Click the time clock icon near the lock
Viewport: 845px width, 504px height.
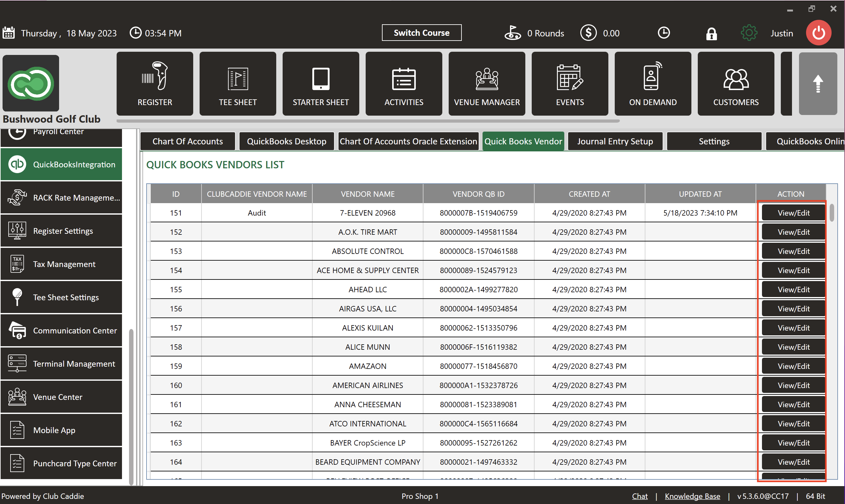pos(664,33)
